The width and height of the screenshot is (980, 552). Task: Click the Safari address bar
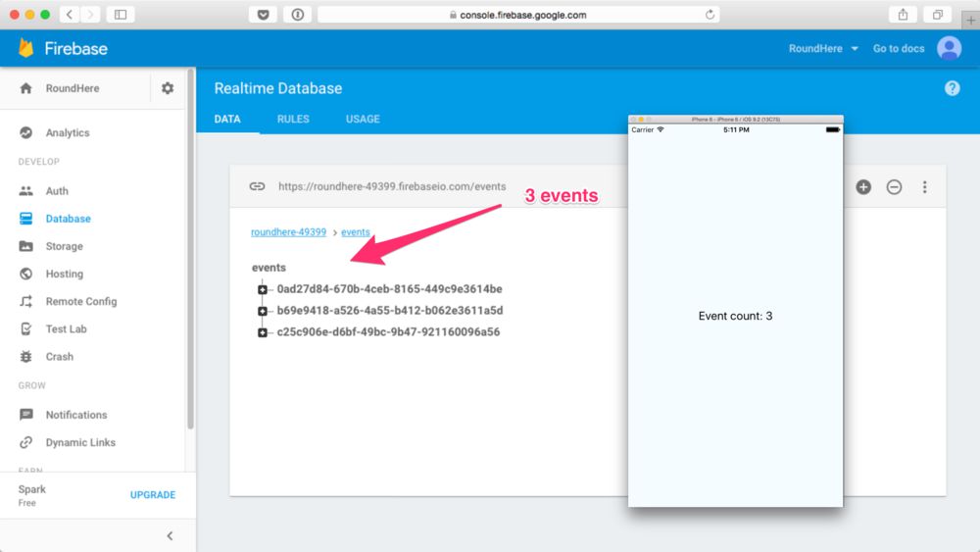[x=518, y=15]
